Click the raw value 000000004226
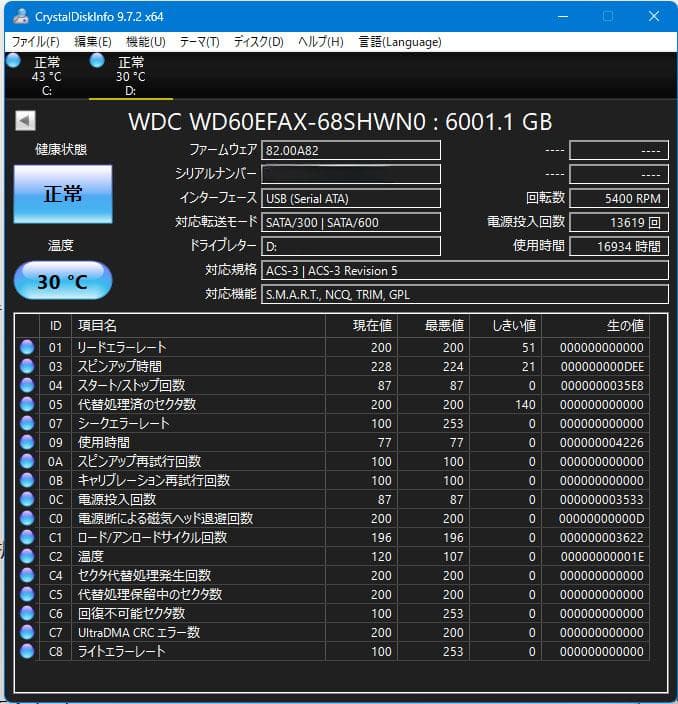 tap(602, 442)
